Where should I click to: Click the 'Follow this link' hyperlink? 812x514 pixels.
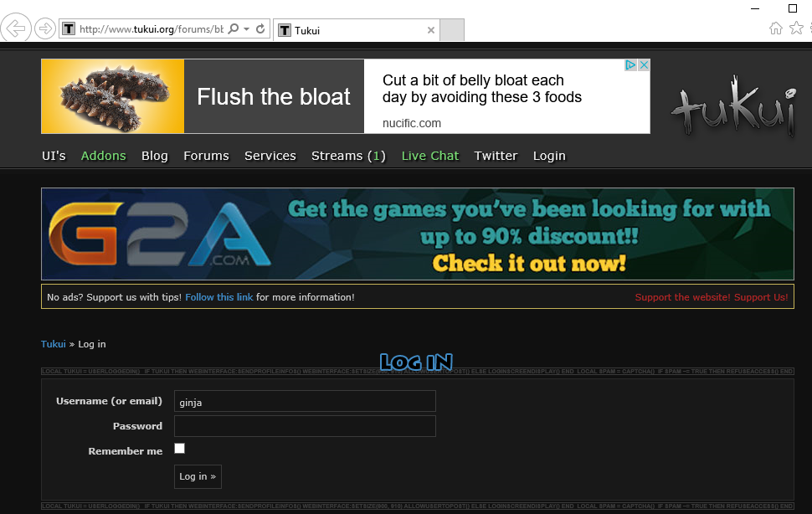click(x=218, y=297)
